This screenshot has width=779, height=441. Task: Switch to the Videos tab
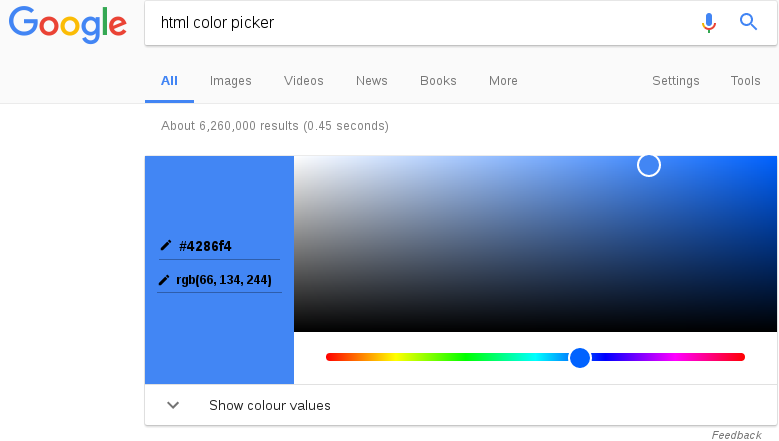[x=304, y=81]
